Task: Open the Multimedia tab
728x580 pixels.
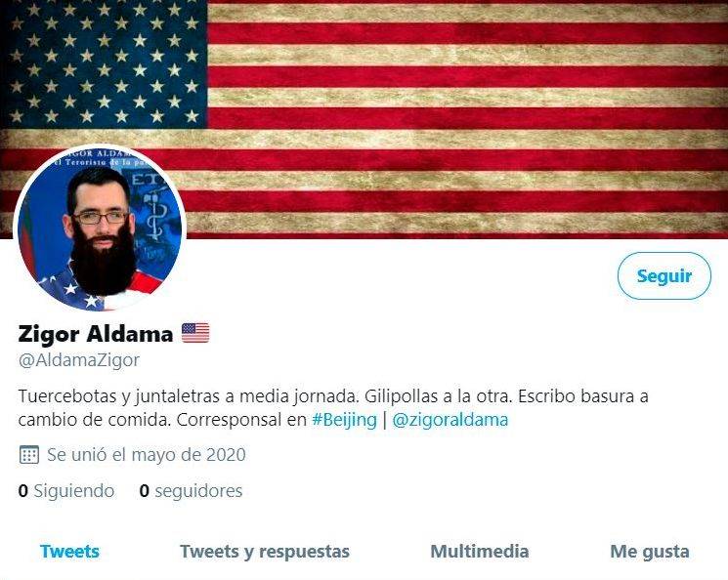Action: click(x=480, y=552)
